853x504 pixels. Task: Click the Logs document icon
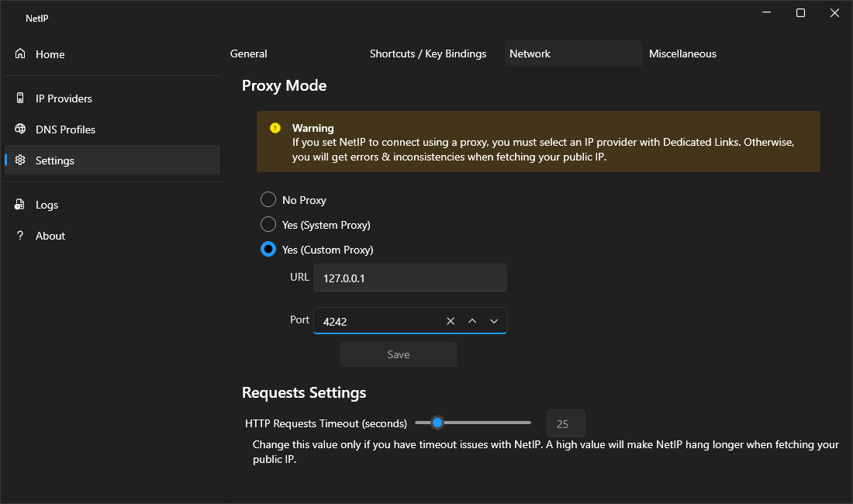pos(19,205)
